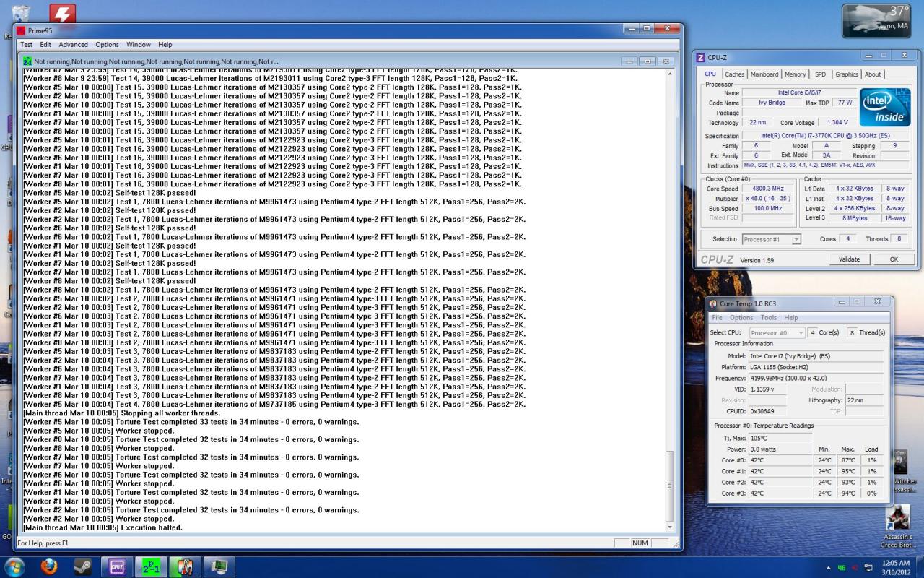Open the Options menu in Core Temp
This screenshot has width=924, height=578.
click(x=741, y=318)
